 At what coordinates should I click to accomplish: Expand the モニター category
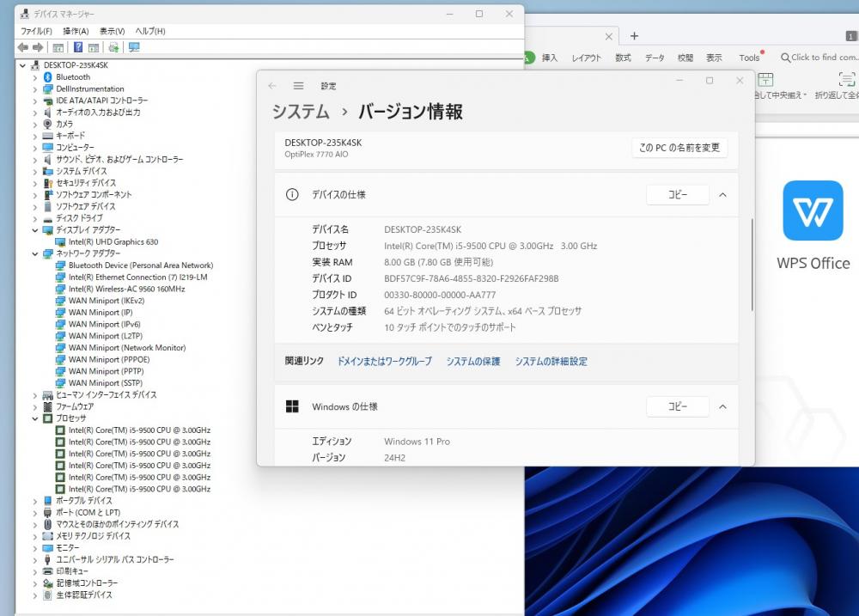click(x=35, y=549)
